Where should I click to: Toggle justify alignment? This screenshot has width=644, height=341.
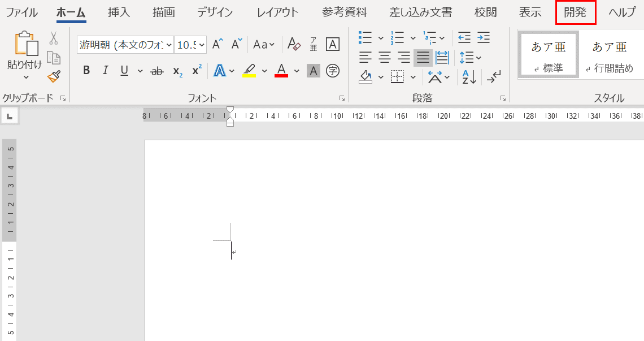pos(423,57)
